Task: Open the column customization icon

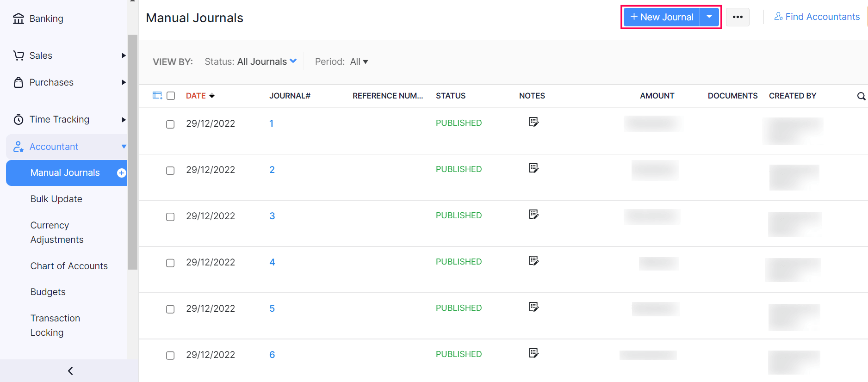Action: pos(157,95)
